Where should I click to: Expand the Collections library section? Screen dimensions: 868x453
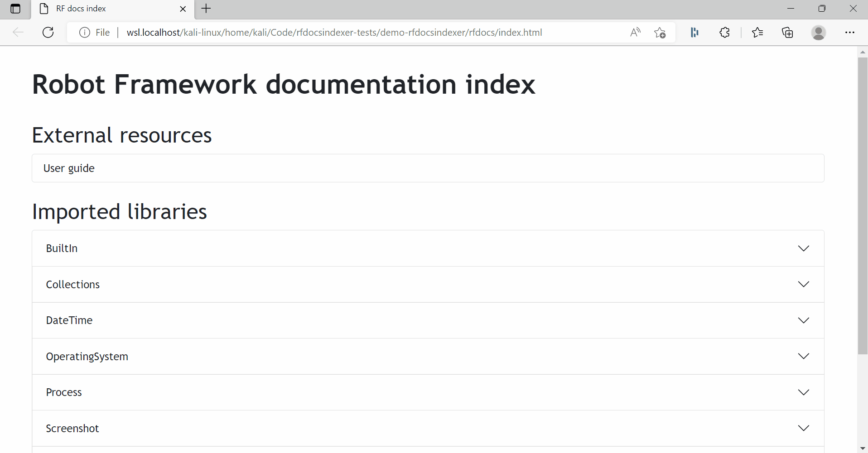point(804,284)
